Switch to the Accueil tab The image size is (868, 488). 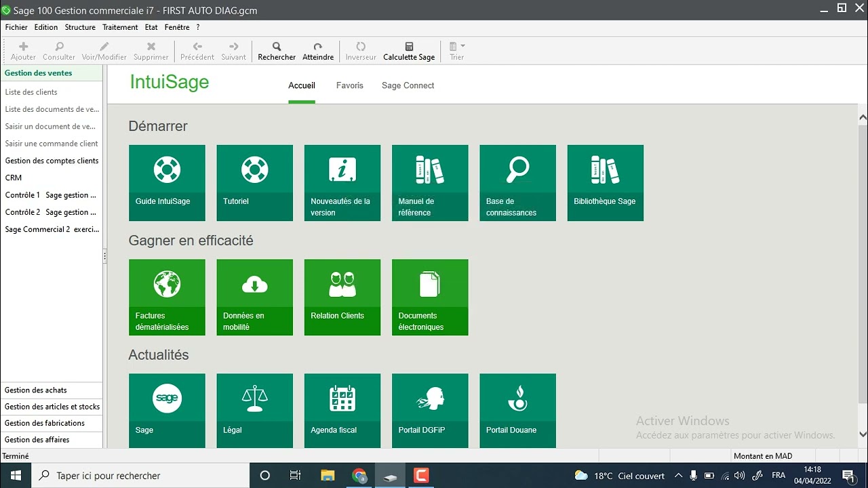tap(302, 85)
